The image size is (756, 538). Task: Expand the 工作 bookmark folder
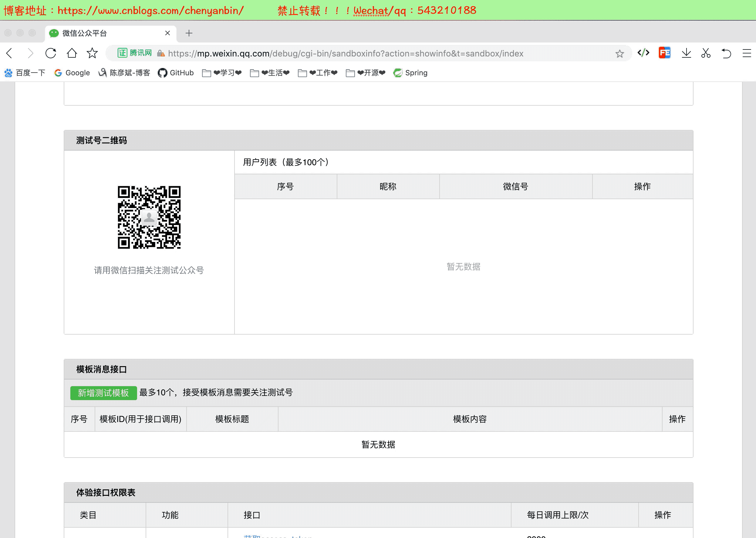click(318, 73)
